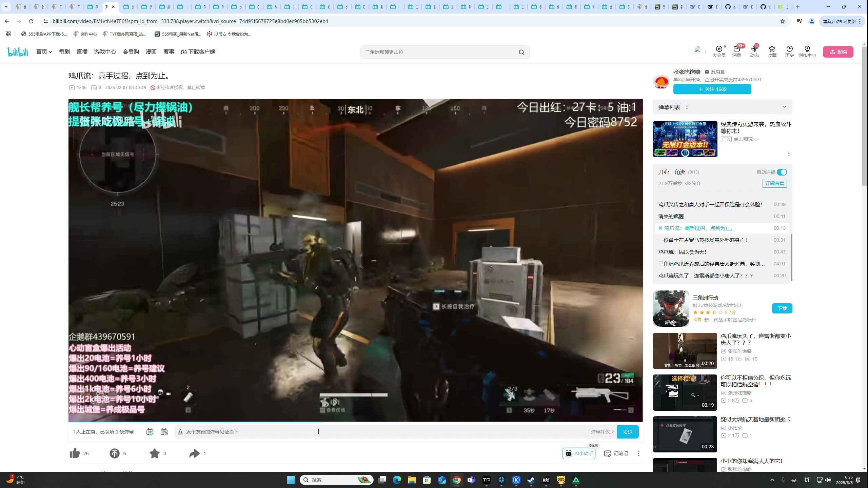868x488 pixels.
Task: Open 记笔记 note taking
Action: tap(616, 453)
